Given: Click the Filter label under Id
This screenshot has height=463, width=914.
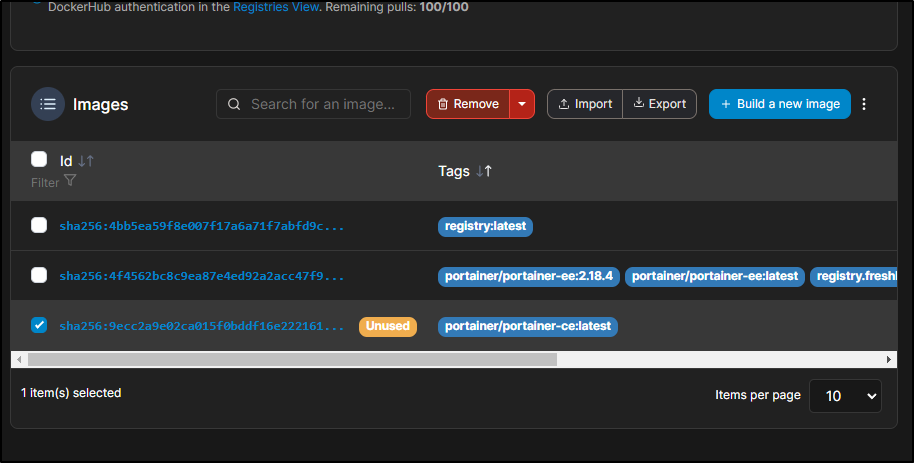Looking at the screenshot, I should coord(45,183).
